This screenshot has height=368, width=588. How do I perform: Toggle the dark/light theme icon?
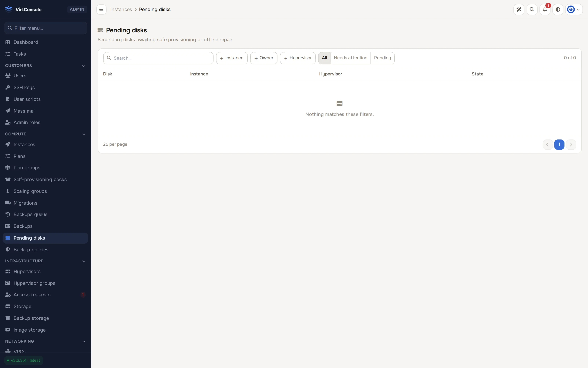558,10
